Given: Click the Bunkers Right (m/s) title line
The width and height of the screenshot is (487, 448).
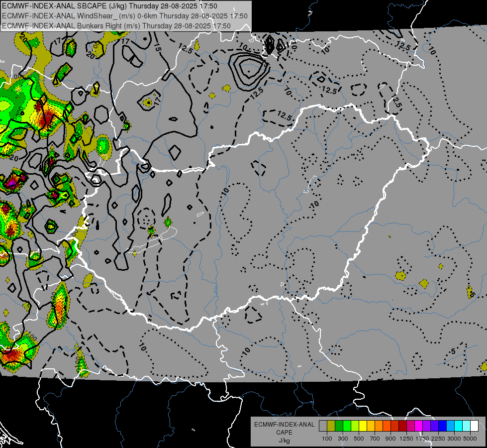Looking at the screenshot, I should (x=116, y=26).
